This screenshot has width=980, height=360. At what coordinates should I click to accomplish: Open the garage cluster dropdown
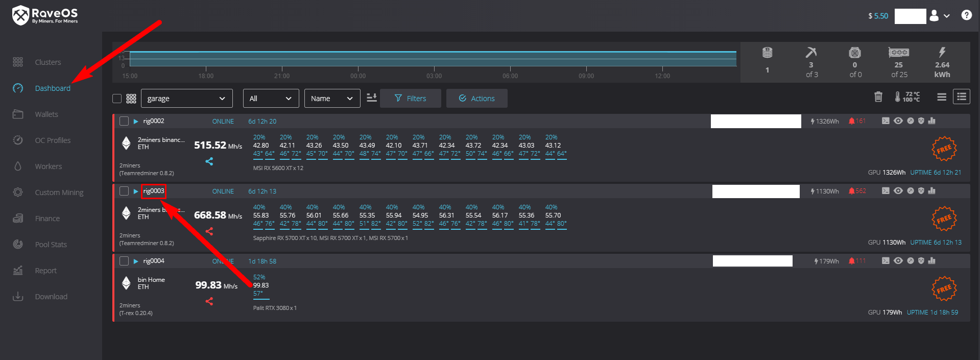[186, 99]
